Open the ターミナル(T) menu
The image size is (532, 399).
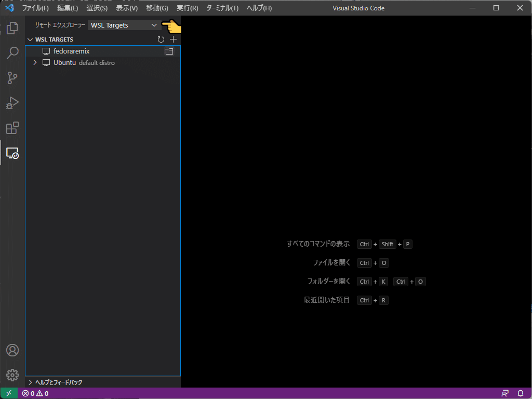222,8
